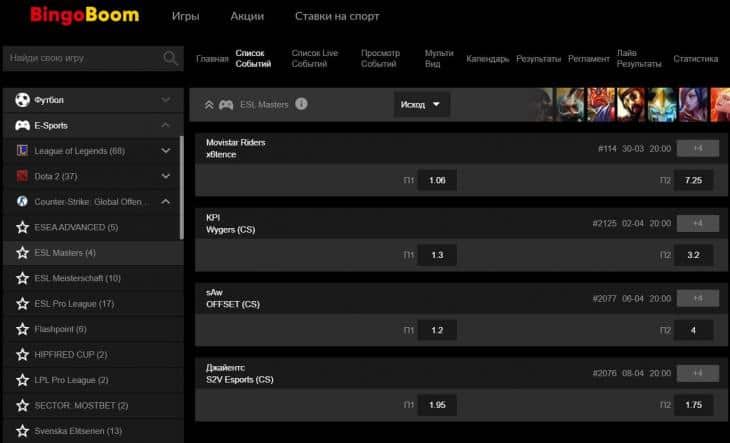Click the soccer ball Футбол icon
The height and width of the screenshot is (443, 730).
click(22, 100)
